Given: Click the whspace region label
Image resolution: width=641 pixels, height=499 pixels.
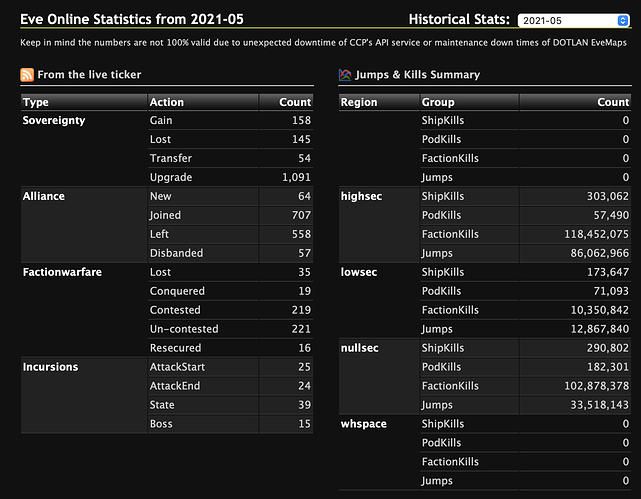Looking at the screenshot, I should coord(364,424).
